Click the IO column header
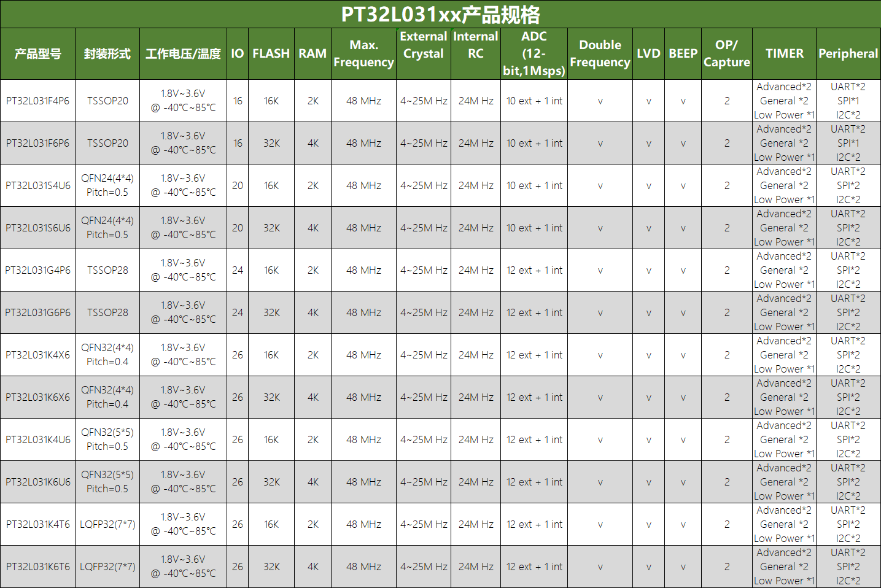 [238, 53]
